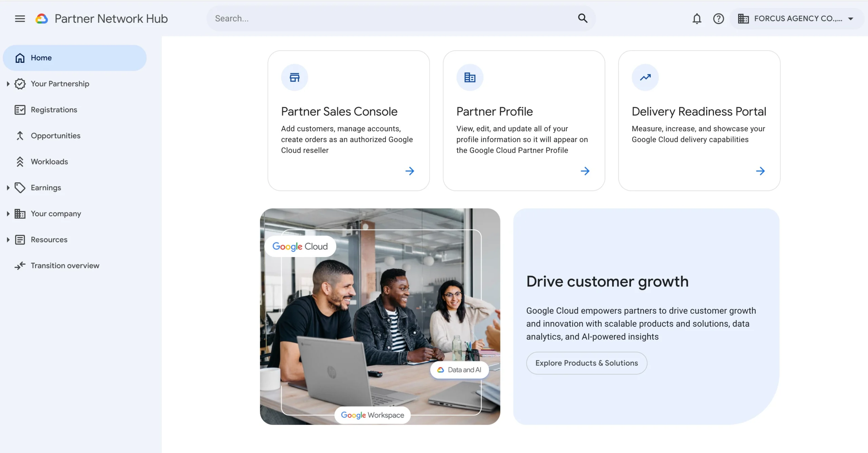Viewport: 868px width, 453px height.
Task: Expand the Resources section arrow
Action: [x=8, y=240]
